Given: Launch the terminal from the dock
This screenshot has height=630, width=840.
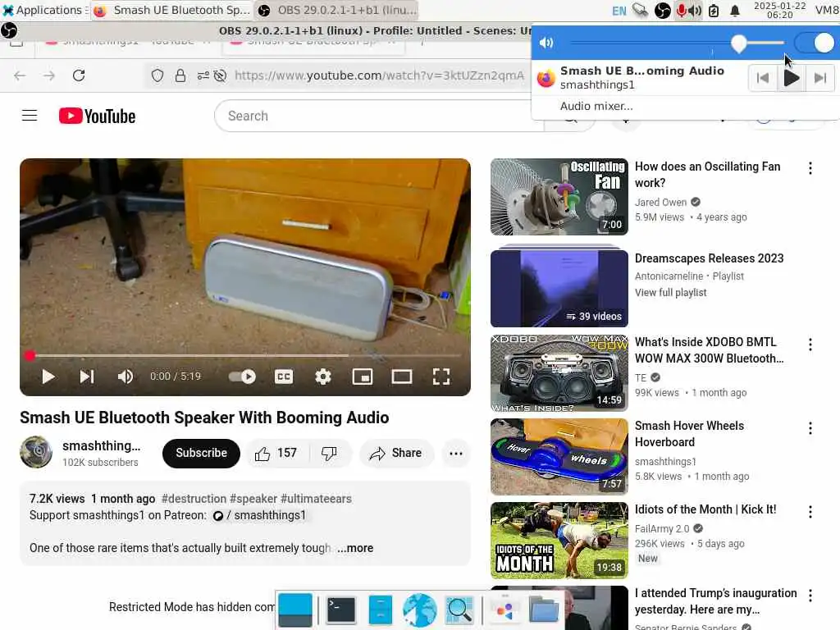Looking at the screenshot, I should (341, 610).
